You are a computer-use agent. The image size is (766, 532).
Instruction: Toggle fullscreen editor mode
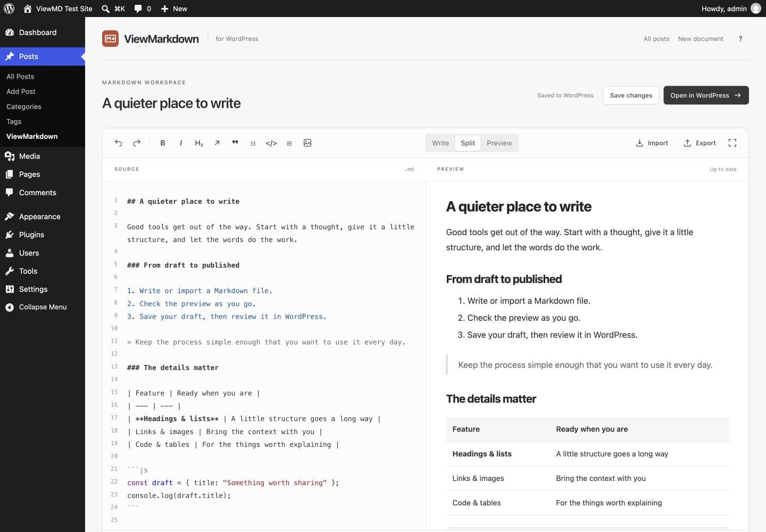pos(732,143)
